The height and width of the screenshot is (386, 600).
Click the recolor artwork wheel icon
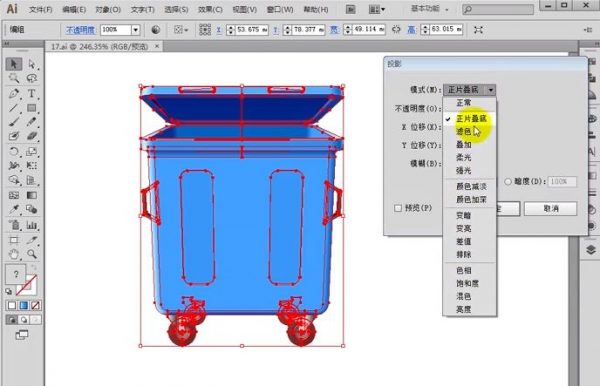(x=155, y=29)
